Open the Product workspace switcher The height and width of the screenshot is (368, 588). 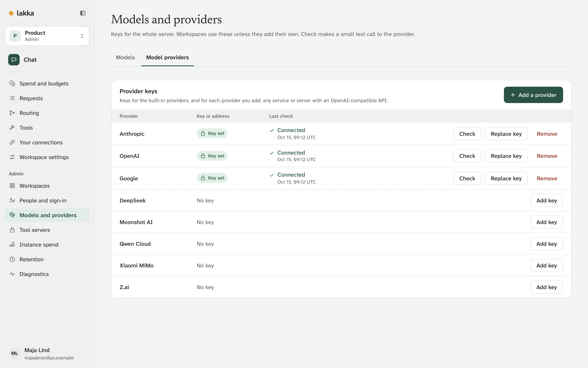pyautogui.click(x=47, y=36)
